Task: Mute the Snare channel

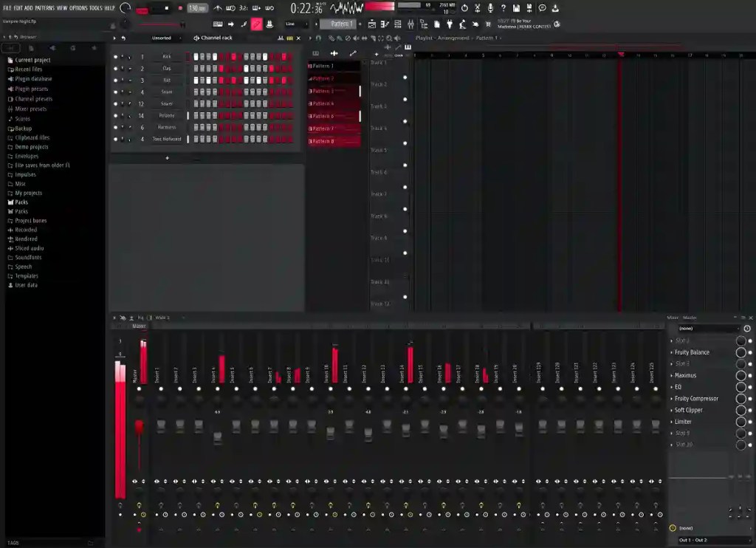Action: point(115,92)
